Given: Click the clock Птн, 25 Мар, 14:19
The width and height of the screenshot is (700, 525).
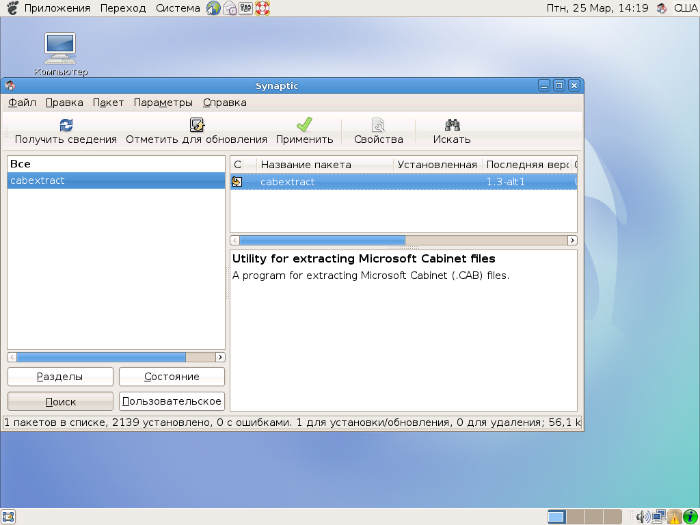Looking at the screenshot, I should pyautogui.click(x=597, y=8).
